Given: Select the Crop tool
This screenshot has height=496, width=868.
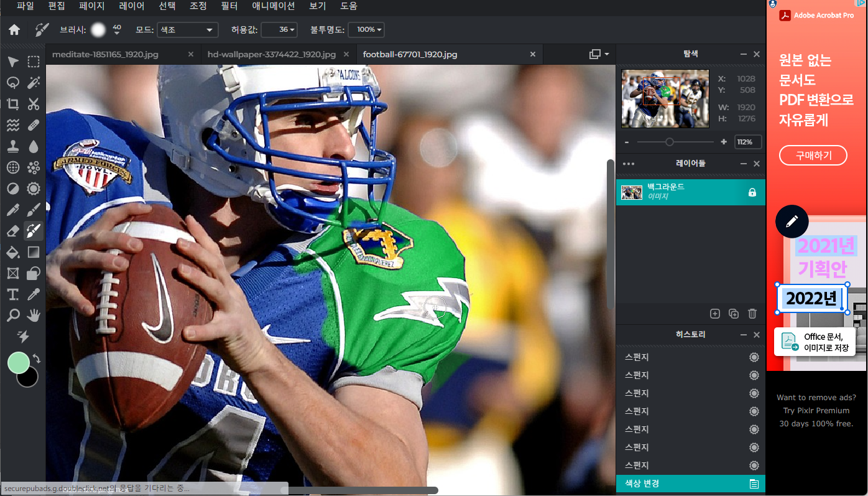Looking at the screenshot, I should [12, 104].
